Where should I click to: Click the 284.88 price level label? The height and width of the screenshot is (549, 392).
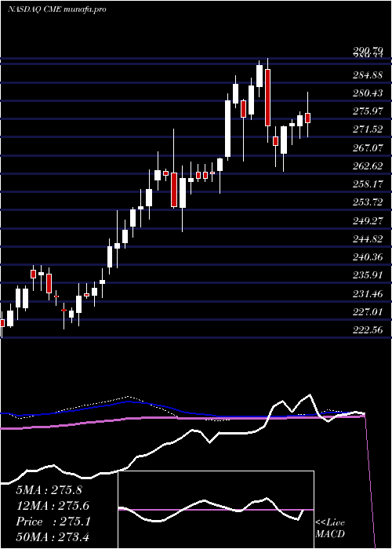click(x=367, y=75)
